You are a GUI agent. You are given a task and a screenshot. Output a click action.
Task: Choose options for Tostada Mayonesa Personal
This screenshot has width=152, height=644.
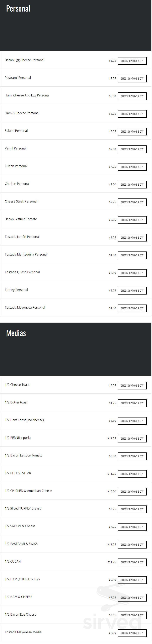click(x=132, y=309)
